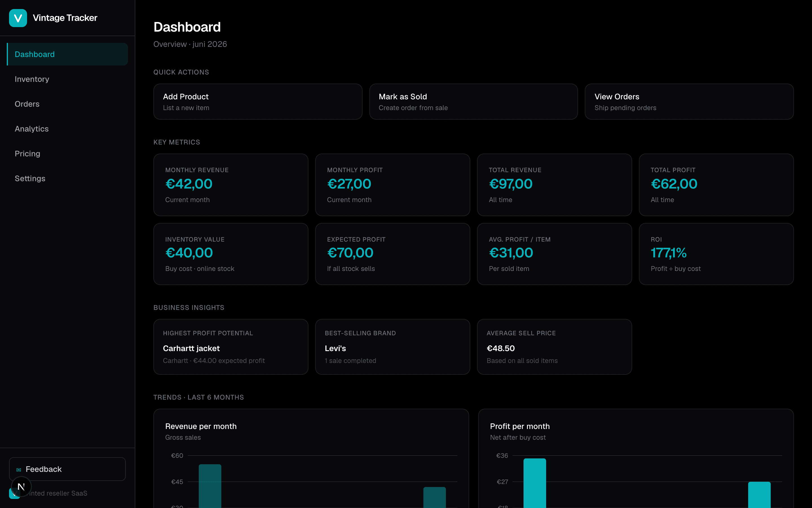812x508 pixels.
Task: Click the Carhartt jacket product name
Action: [x=191, y=349]
